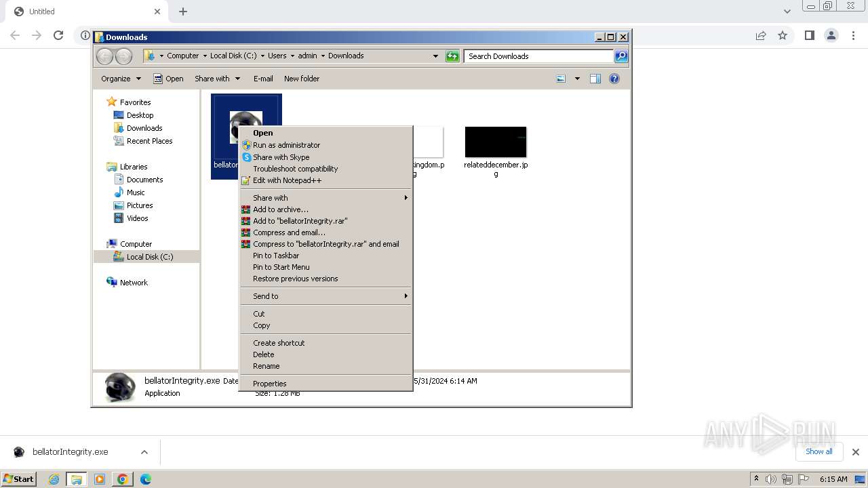Open Explorer Help icon
Viewport: 868px width, 488px height.
tap(614, 79)
